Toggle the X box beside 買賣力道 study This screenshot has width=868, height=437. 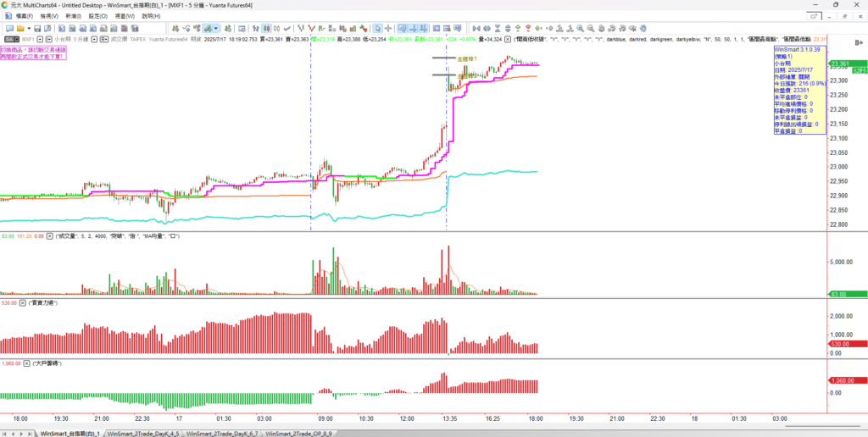(23, 303)
